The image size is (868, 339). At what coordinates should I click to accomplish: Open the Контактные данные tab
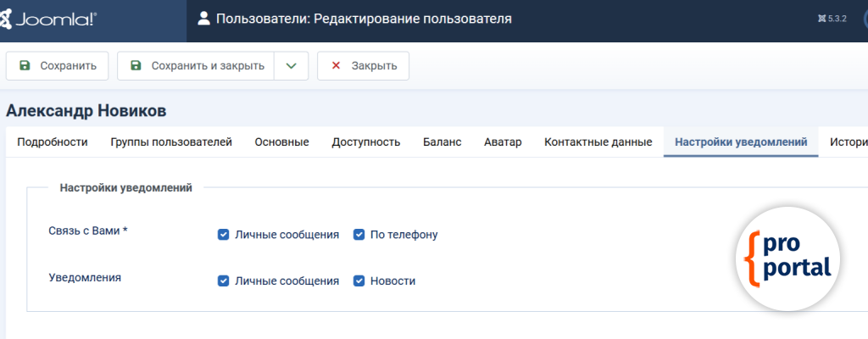[598, 142]
